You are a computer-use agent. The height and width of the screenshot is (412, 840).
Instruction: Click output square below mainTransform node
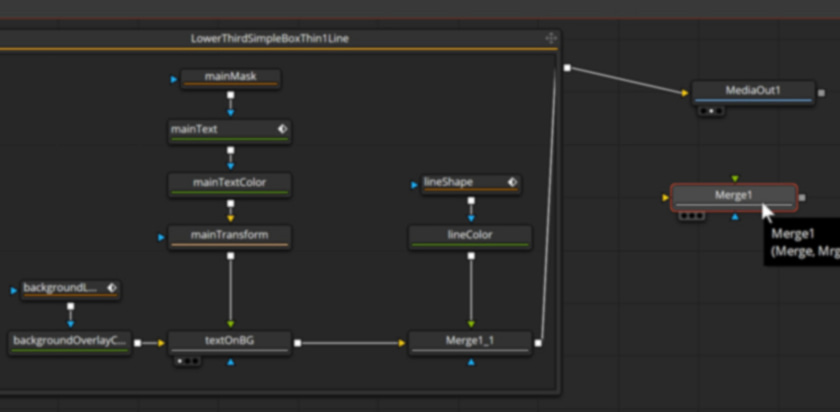(x=230, y=256)
